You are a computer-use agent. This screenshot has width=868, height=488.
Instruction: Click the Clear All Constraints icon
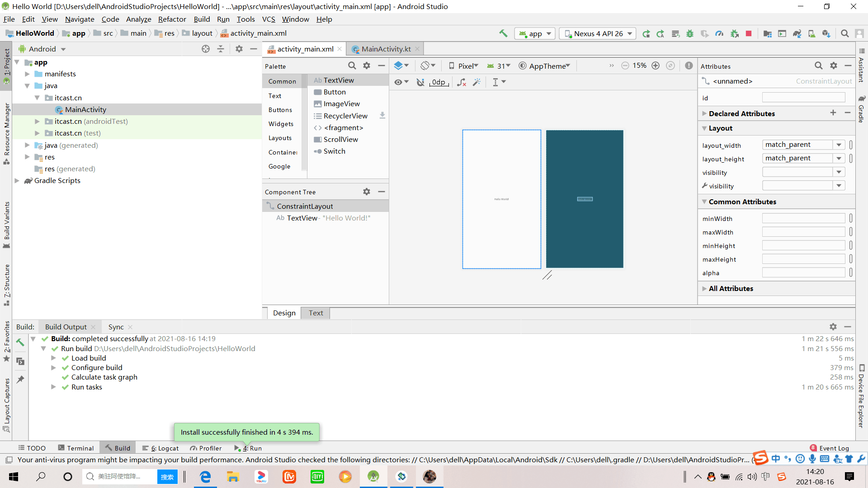[461, 82]
